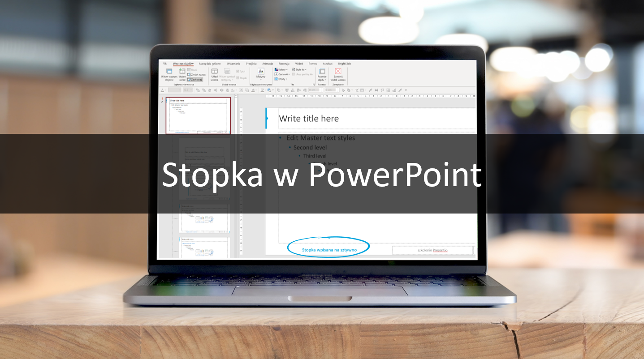Go to the Przejścia tab

click(x=251, y=64)
